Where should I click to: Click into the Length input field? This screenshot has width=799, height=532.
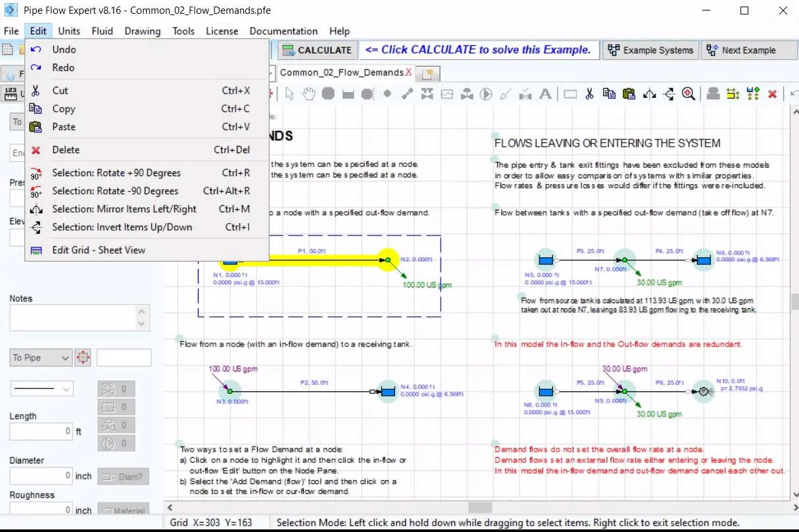click(41, 431)
